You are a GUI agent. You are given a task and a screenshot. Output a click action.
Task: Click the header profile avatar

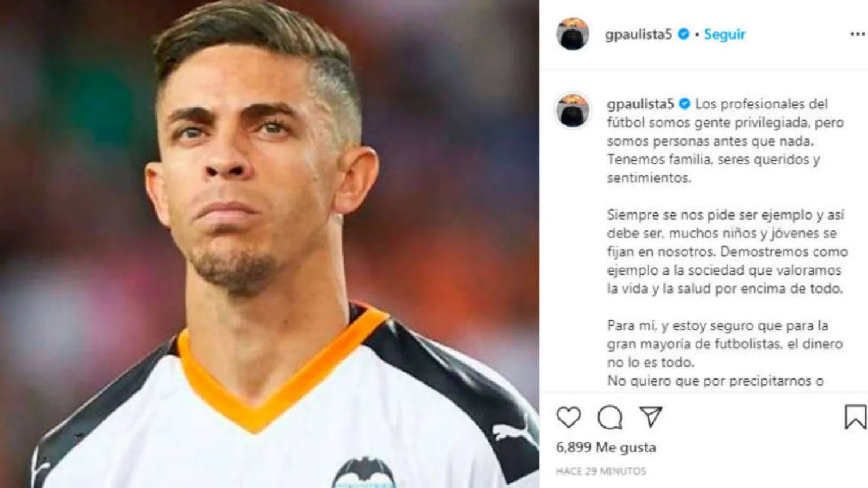pos(572,34)
